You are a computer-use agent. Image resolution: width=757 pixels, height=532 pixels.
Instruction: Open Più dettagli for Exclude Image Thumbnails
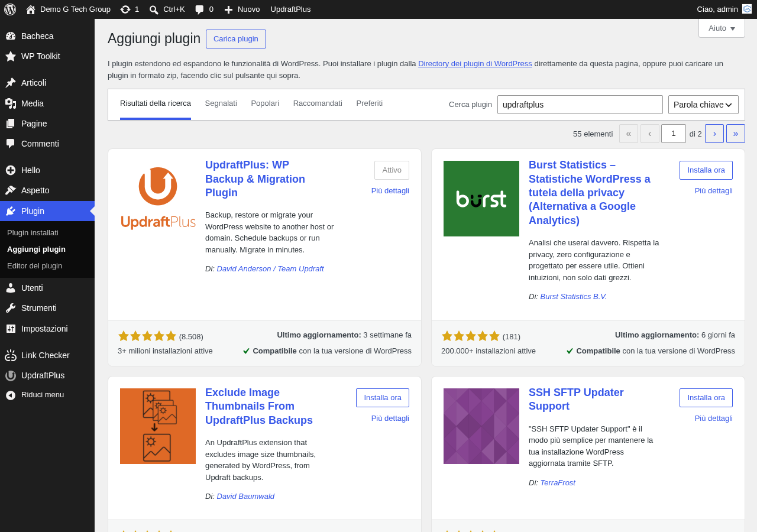click(390, 418)
